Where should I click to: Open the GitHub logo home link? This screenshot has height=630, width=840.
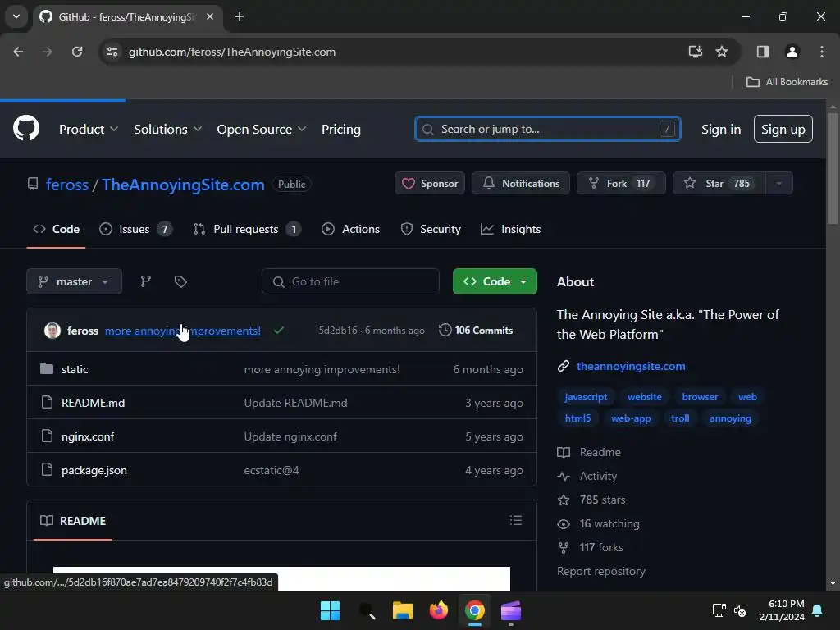(x=26, y=129)
